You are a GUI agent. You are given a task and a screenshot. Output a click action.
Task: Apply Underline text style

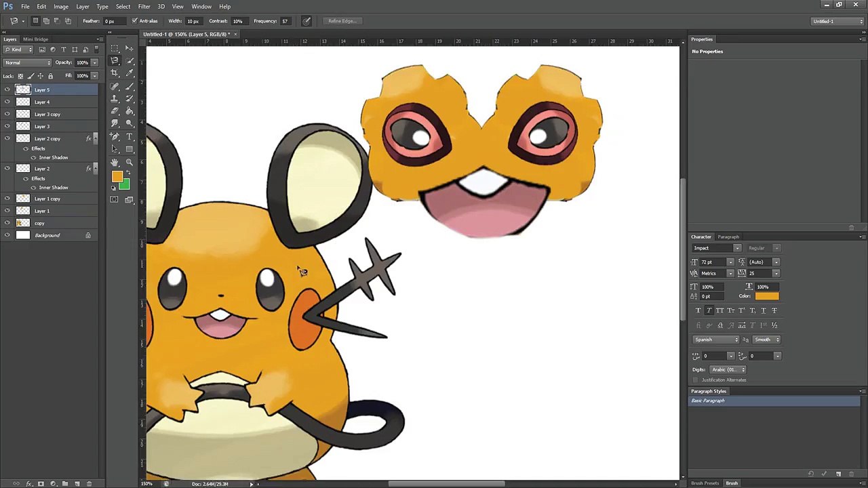coord(764,310)
